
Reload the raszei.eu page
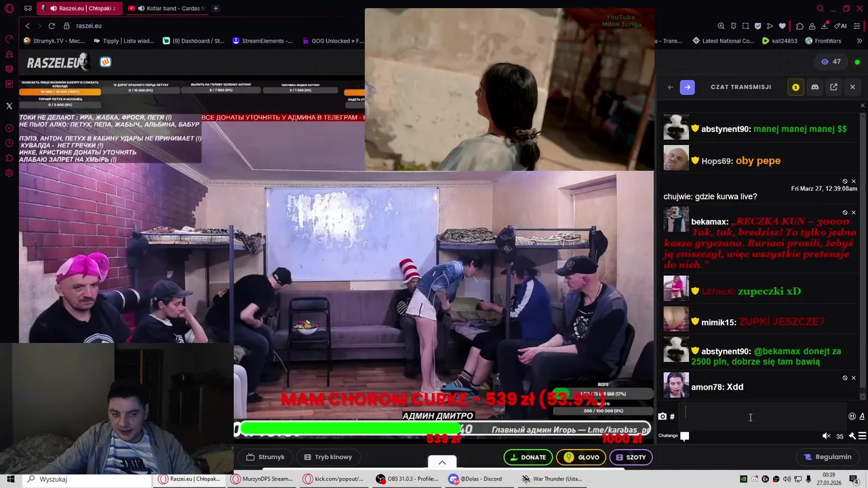click(52, 26)
